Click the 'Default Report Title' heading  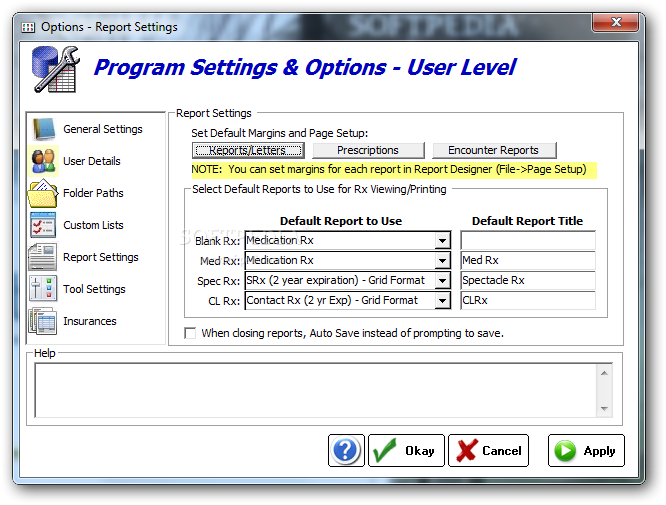point(527,221)
